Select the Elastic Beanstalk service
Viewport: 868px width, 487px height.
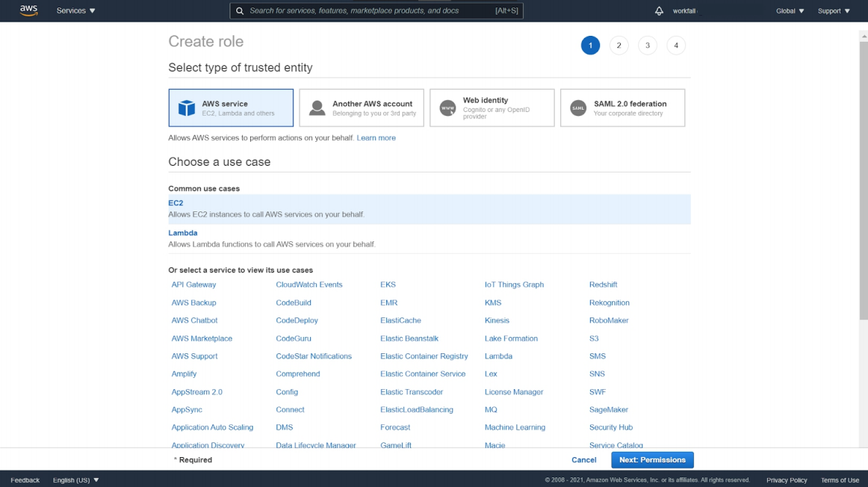pyautogui.click(x=409, y=338)
